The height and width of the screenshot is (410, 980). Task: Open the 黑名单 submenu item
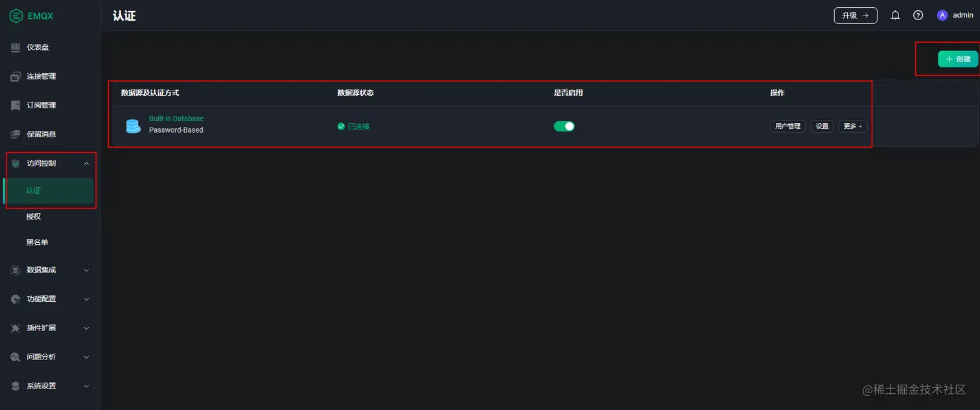point(50,242)
